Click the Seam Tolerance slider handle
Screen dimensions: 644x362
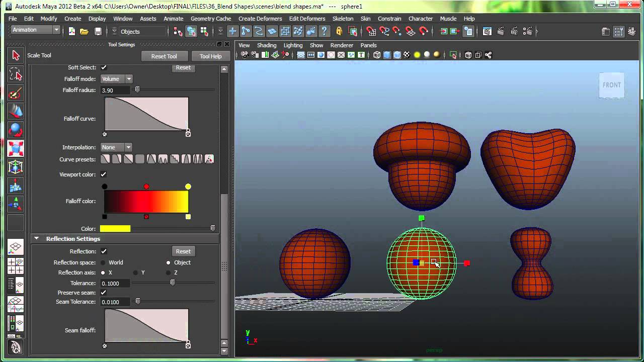click(137, 301)
